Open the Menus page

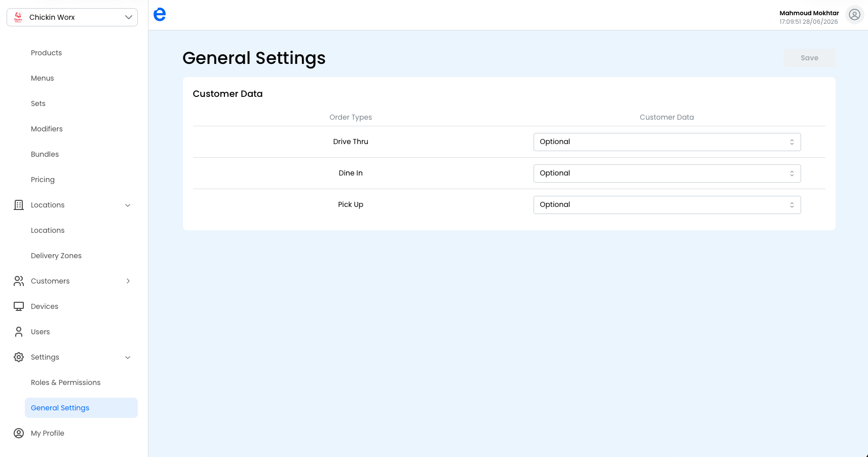[x=42, y=78]
